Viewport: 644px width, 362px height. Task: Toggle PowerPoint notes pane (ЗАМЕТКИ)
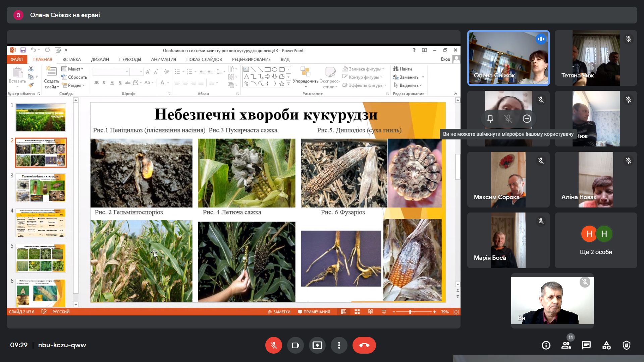click(x=279, y=312)
